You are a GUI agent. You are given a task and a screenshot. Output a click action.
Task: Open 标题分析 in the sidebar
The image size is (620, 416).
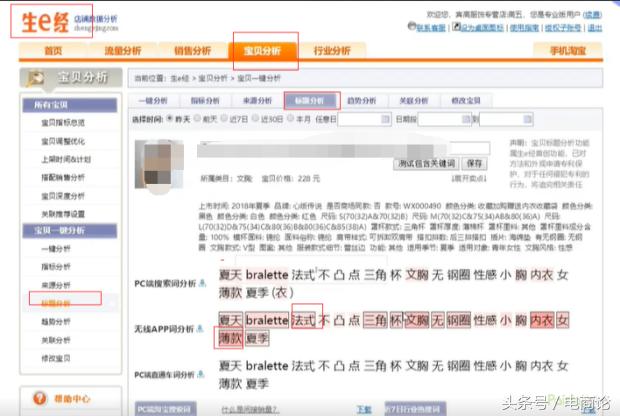[x=56, y=303]
